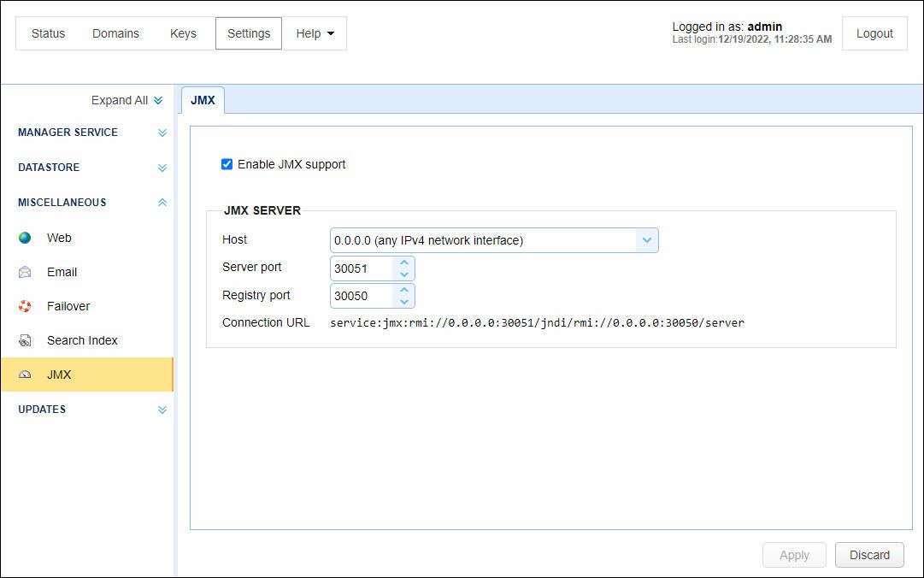Screen dimensions: 924x578
Task: Increase the Server port value
Action: click(x=404, y=262)
